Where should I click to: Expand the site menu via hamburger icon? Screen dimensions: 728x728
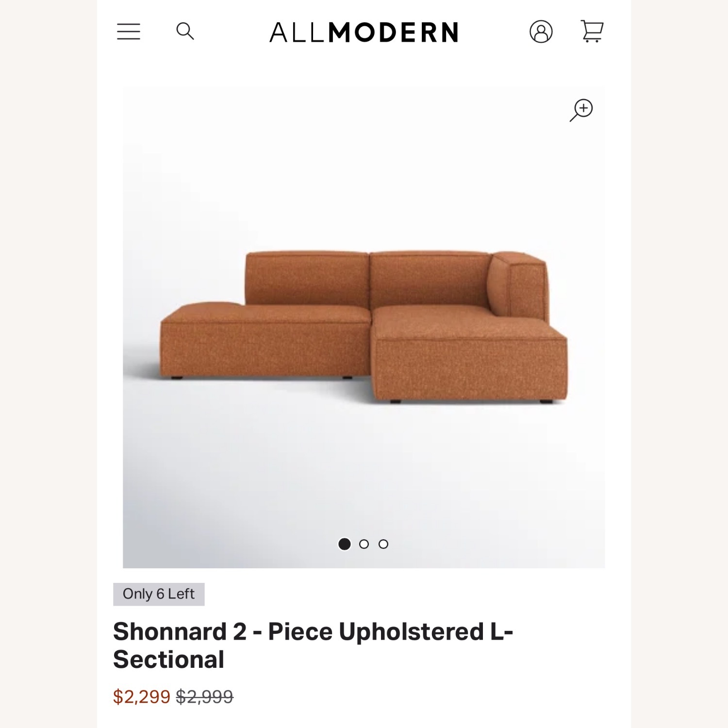[x=129, y=31]
